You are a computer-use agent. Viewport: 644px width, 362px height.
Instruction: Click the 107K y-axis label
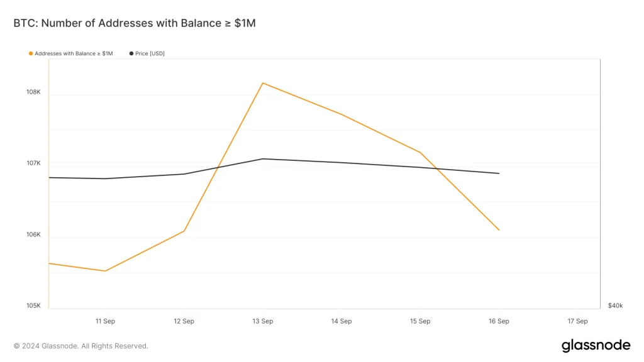pyautogui.click(x=33, y=163)
